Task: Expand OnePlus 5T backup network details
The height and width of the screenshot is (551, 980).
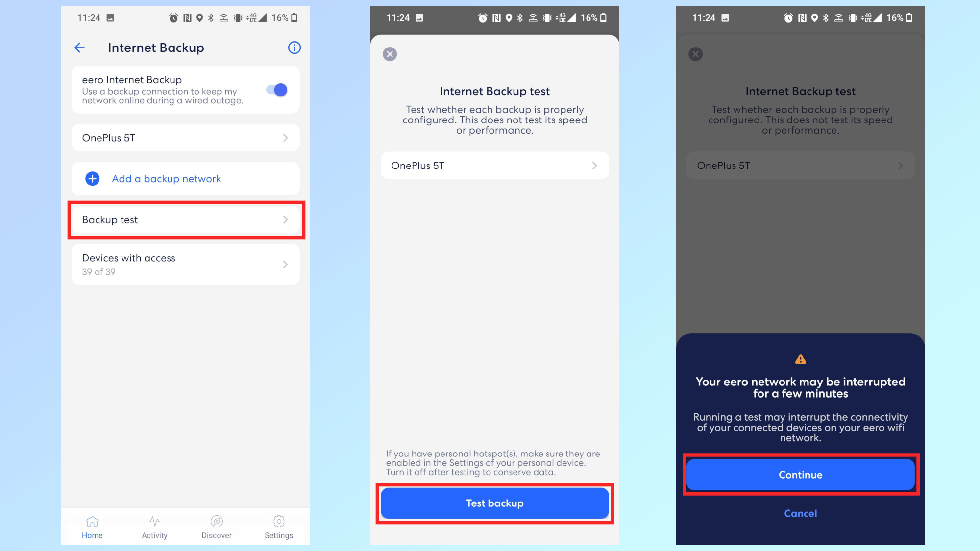Action: [186, 137]
